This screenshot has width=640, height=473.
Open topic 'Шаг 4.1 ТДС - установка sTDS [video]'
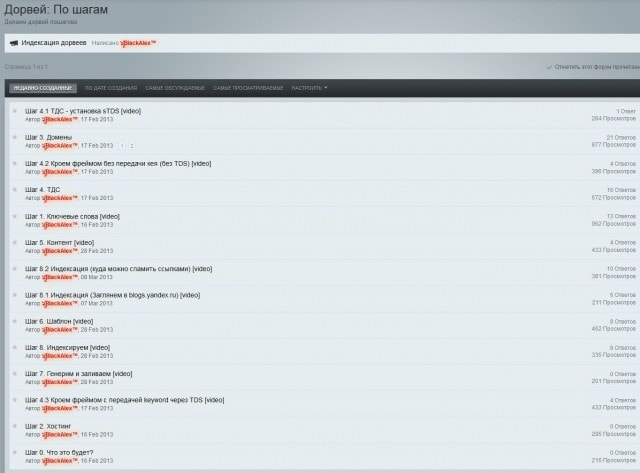click(x=83, y=111)
